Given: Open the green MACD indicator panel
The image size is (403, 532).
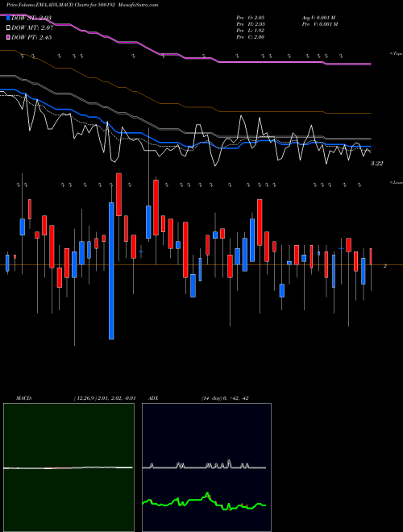Looking at the screenshot, I should (69, 468).
